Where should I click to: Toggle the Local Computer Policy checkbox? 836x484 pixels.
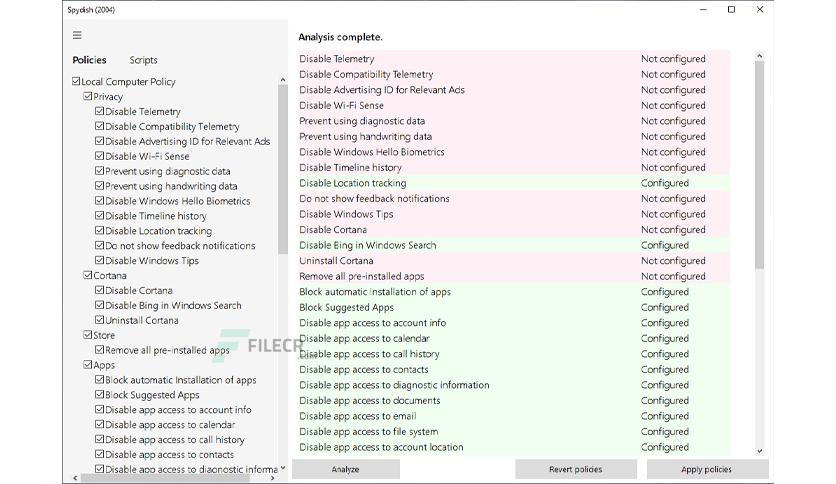(x=76, y=81)
